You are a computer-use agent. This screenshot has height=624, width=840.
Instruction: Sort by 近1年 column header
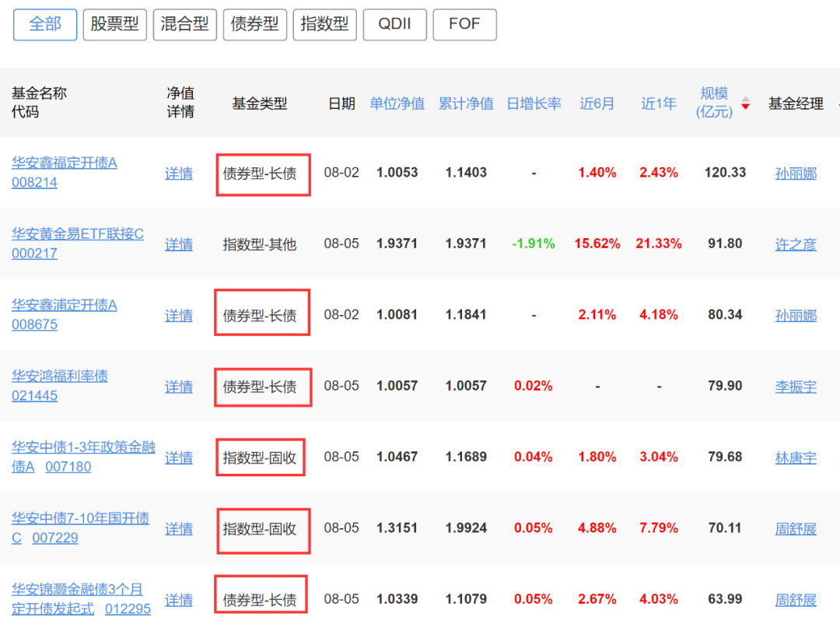pos(659,103)
